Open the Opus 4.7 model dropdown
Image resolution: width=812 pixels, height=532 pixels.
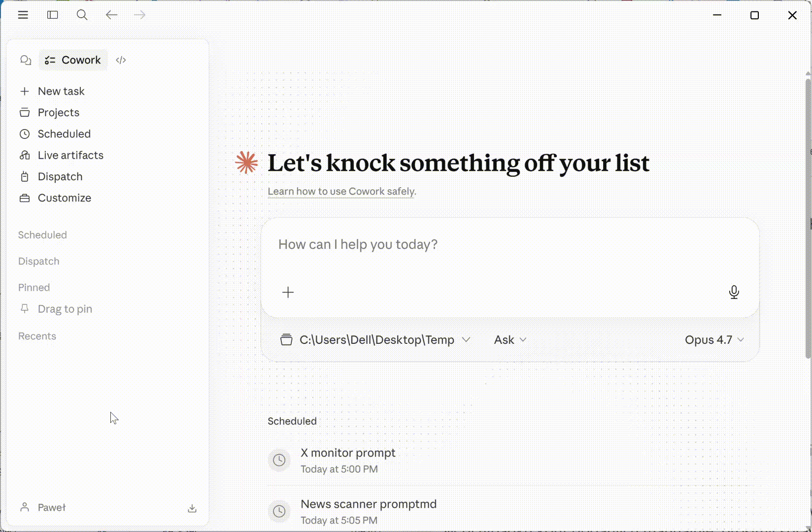coord(714,340)
